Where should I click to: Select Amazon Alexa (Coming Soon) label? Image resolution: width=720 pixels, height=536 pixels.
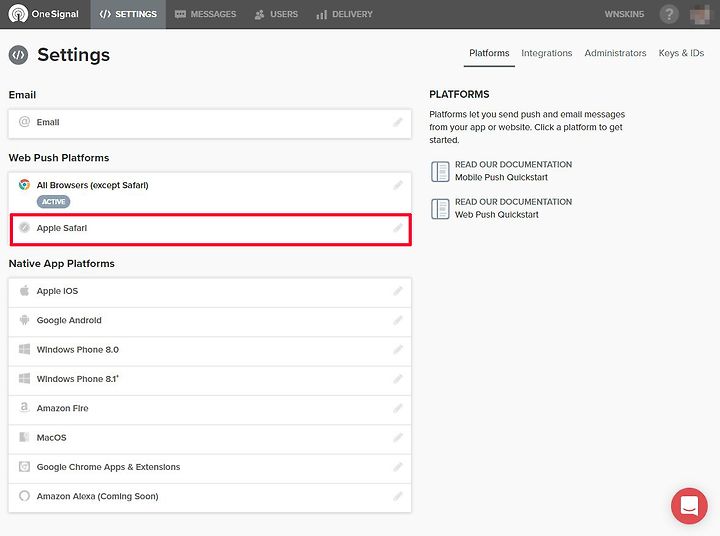[97, 497]
